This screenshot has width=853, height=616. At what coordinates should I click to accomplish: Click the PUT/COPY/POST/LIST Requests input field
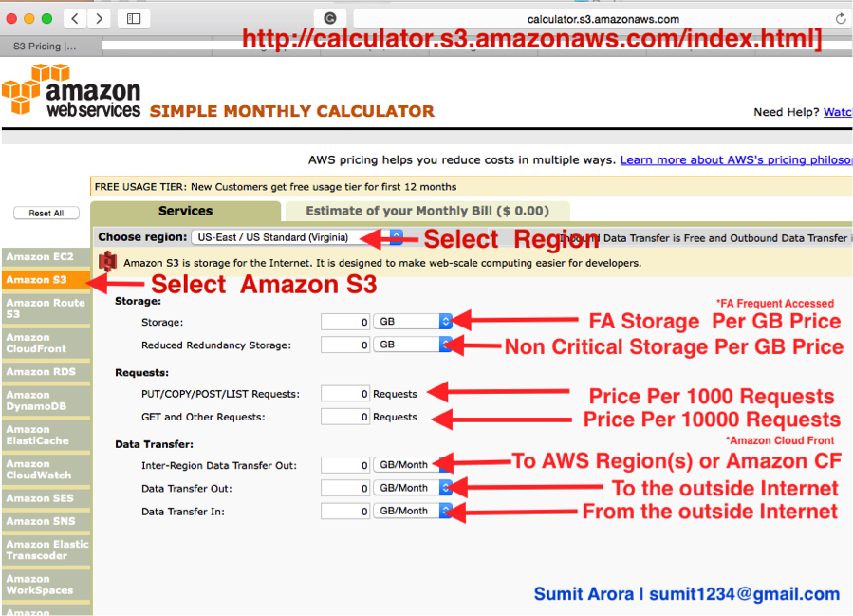point(345,394)
